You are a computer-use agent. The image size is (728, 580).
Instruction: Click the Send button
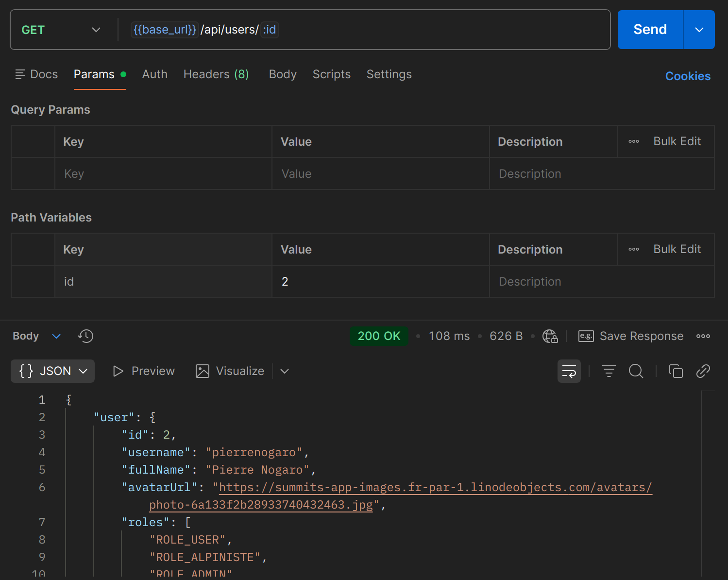click(650, 30)
